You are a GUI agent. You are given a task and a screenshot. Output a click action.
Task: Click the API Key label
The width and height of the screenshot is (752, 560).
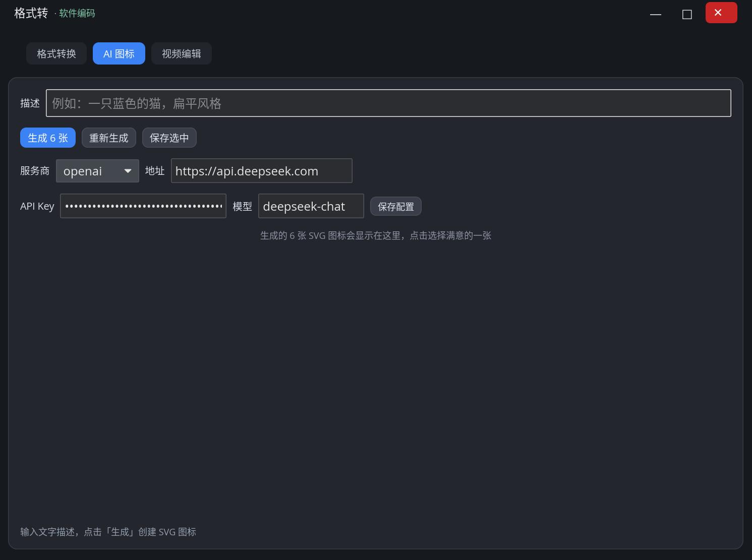[37, 206]
